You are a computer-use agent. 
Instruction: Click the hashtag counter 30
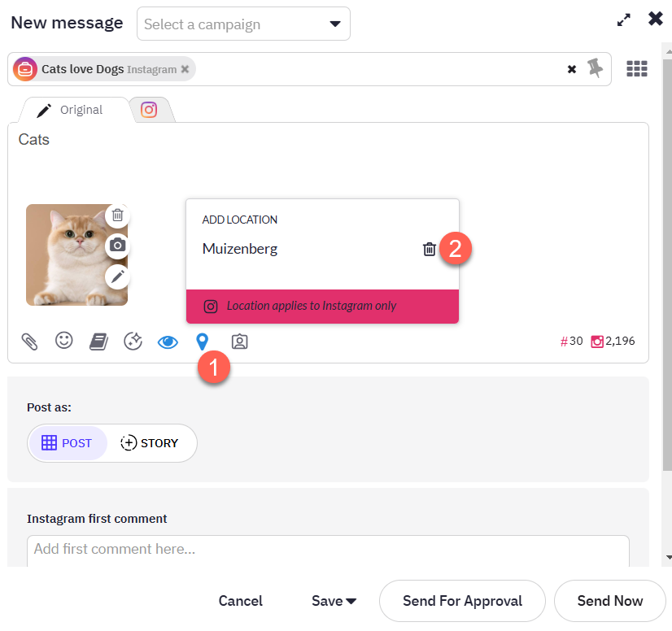point(572,341)
